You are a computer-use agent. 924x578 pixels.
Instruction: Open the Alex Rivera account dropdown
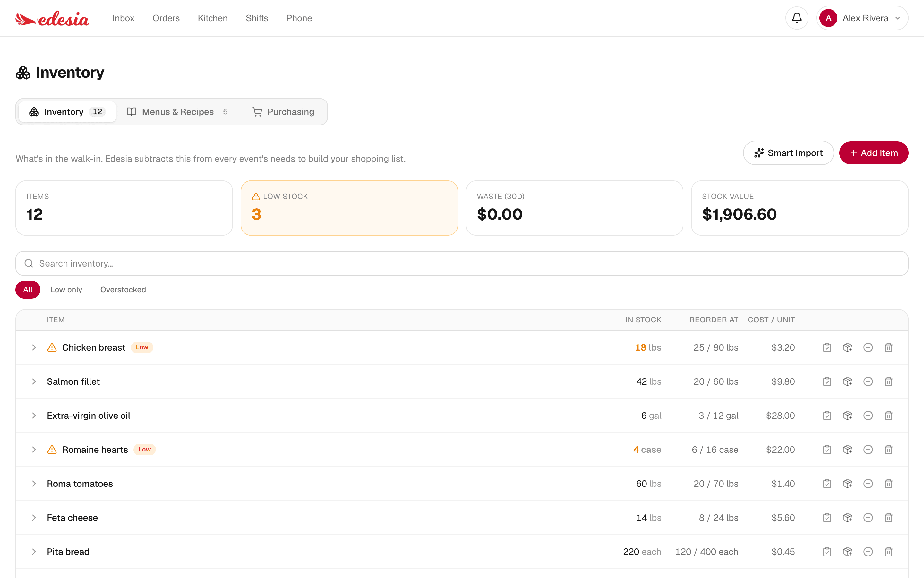(x=862, y=18)
